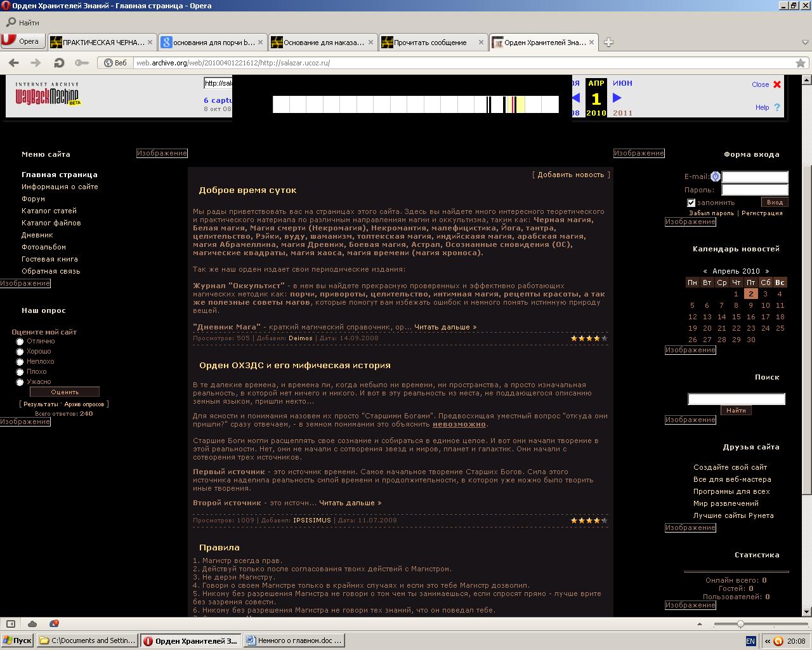Switch to 'Немного о главном.doc' taskbar item
812x650 pixels.
294,640
